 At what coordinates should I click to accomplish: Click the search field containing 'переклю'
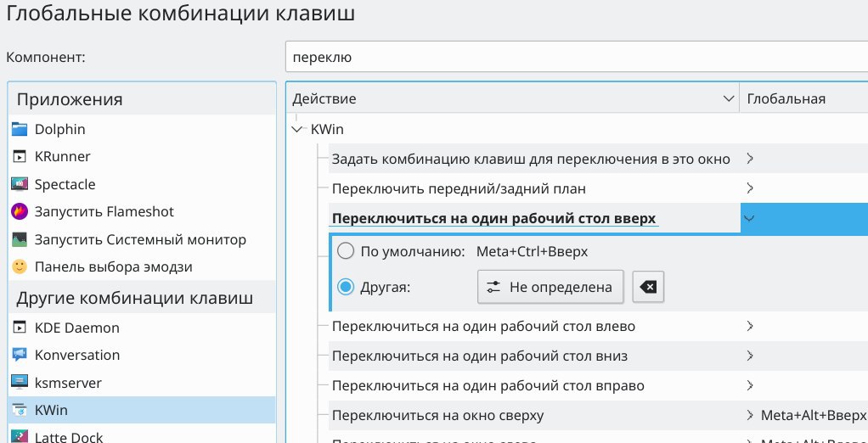point(577,57)
